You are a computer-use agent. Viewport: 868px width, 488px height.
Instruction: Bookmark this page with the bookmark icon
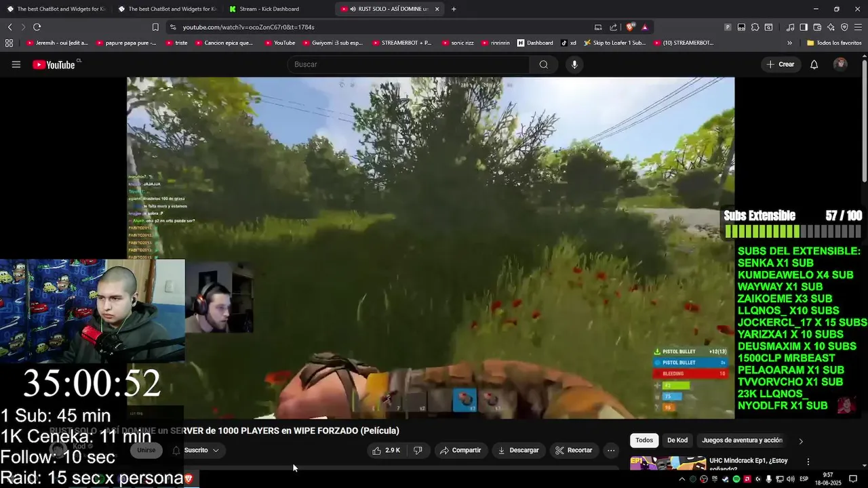tap(155, 27)
